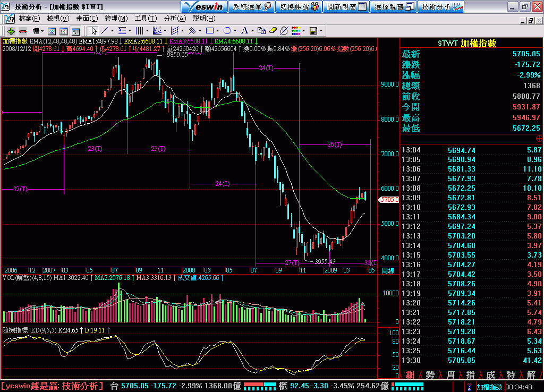Click the floppy disk save icon
This screenshot has width=544, height=392.
313,31
